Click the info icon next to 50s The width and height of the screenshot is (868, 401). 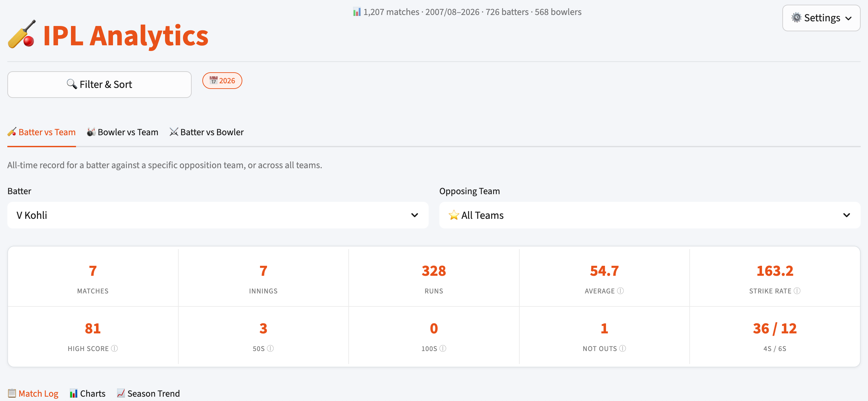pos(270,348)
